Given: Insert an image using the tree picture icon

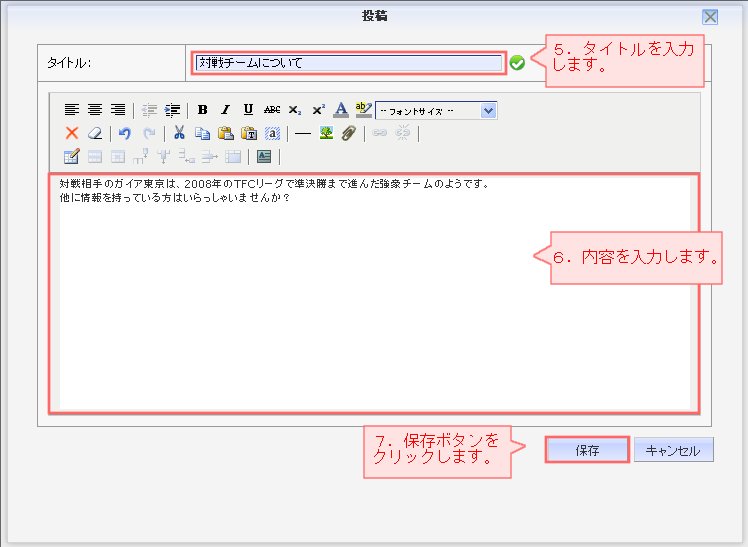Looking at the screenshot, I should click(x=326, y=133).
